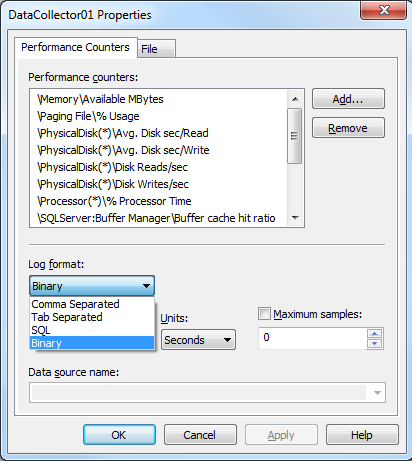Open the Performance Counters tab

(x=76, y=47)
